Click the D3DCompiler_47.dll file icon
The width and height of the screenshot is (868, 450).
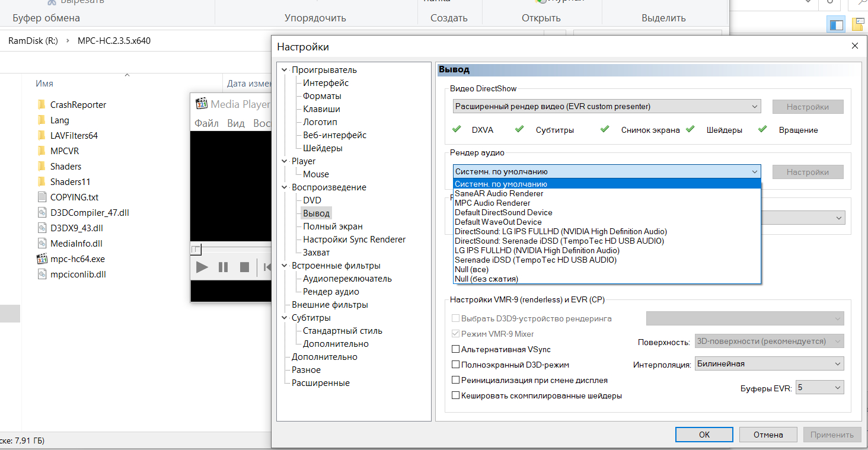pos(42,213)
